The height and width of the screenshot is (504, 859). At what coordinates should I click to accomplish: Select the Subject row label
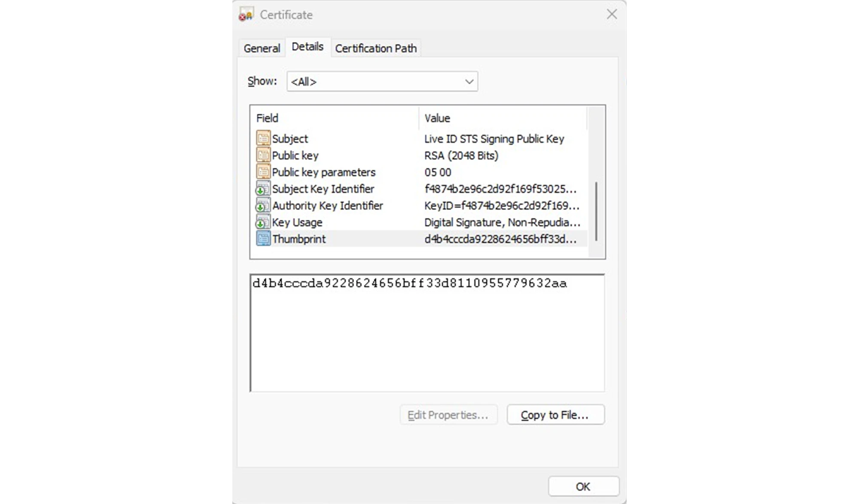[x=290, y=139]
